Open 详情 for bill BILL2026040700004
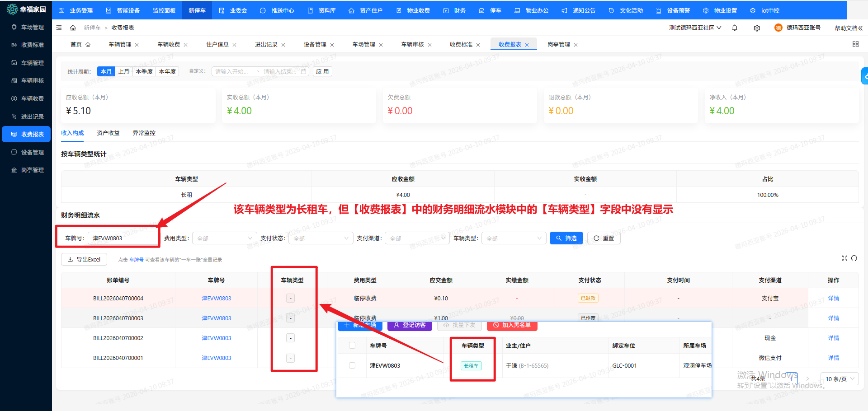 833,299
